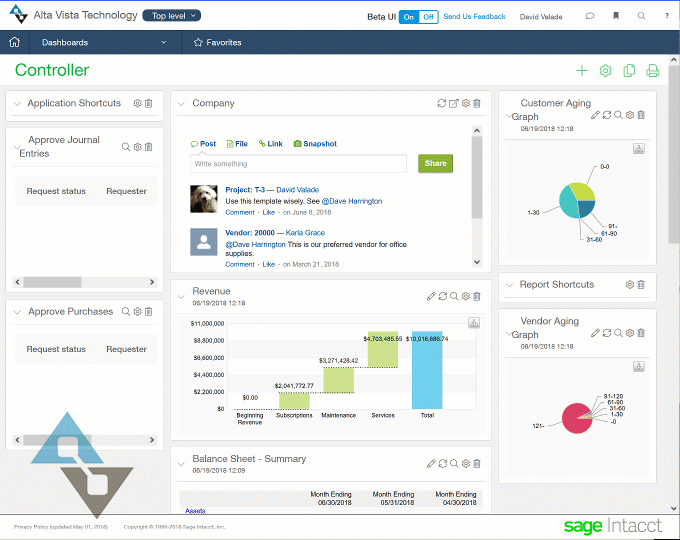Click the blue Total bar in Revenue chart
The image size is (680, 540).
427,370
